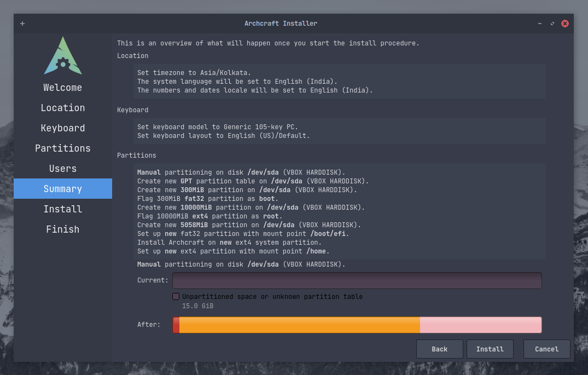The width and height of the screenshot is (588, 375).
Task: Switch to the Partitions step
Action: click(62, 148)
